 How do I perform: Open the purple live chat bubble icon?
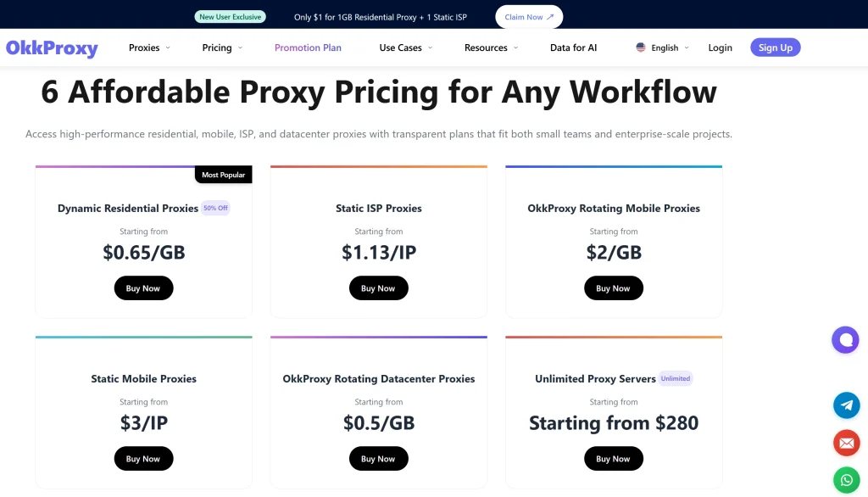tap(846, 339)
